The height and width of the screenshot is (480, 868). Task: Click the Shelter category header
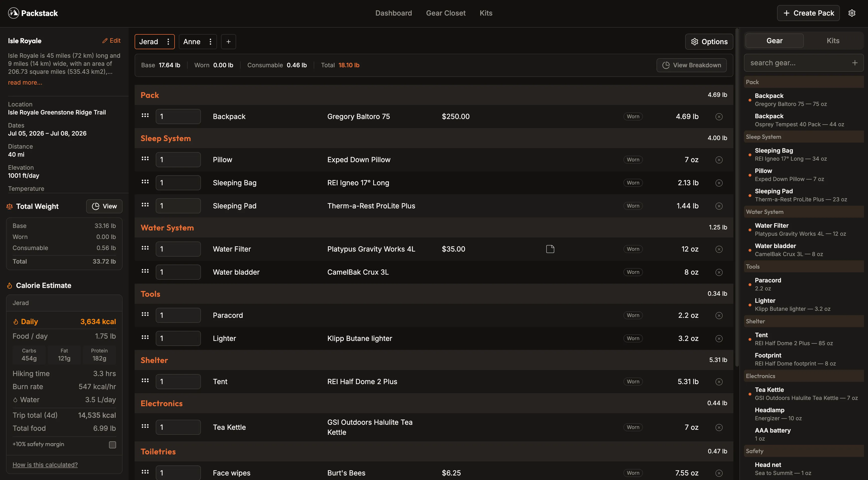click(x=434, y=361)
